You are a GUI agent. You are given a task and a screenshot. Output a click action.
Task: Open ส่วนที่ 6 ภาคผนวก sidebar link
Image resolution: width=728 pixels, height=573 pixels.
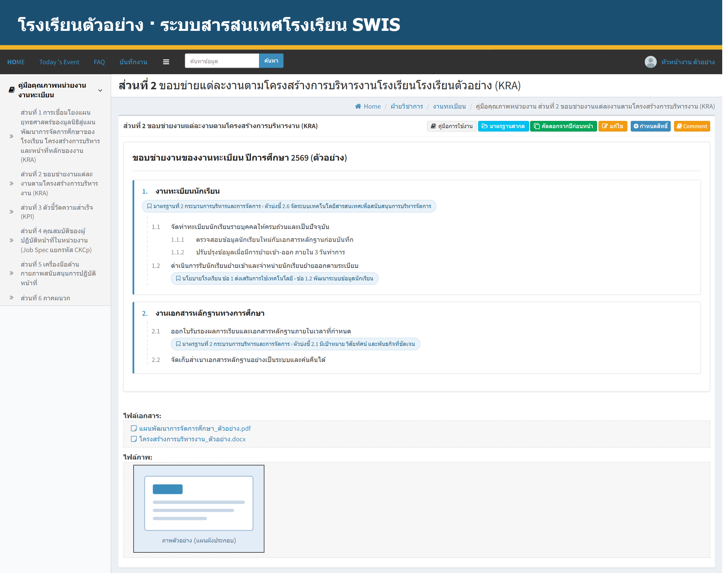pyautogui.click(x=45, y=298)
